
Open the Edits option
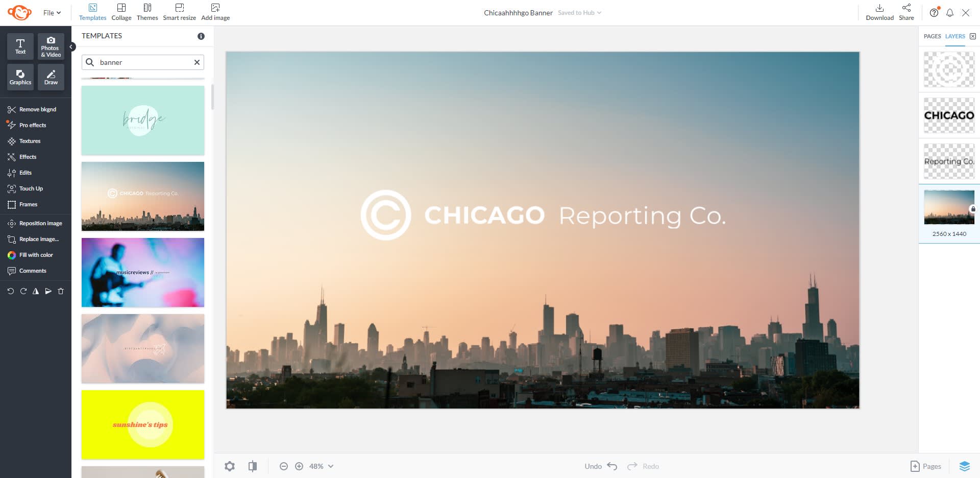(x=19, y=173)
